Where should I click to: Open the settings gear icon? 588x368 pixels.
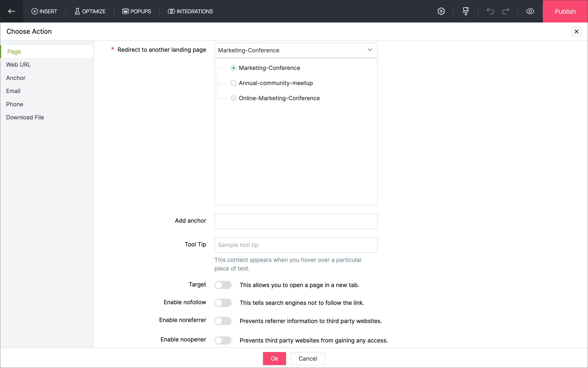click(x=441, y=11)
